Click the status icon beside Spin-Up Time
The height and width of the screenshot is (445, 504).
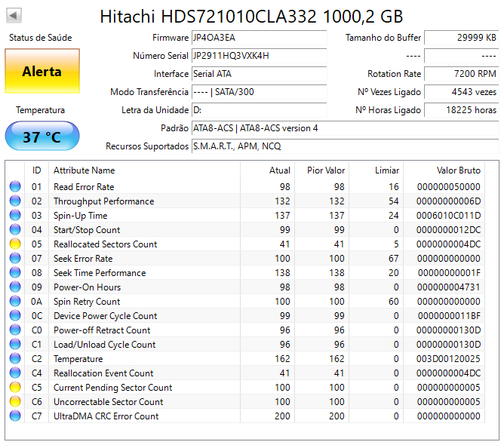coord(15,215)
